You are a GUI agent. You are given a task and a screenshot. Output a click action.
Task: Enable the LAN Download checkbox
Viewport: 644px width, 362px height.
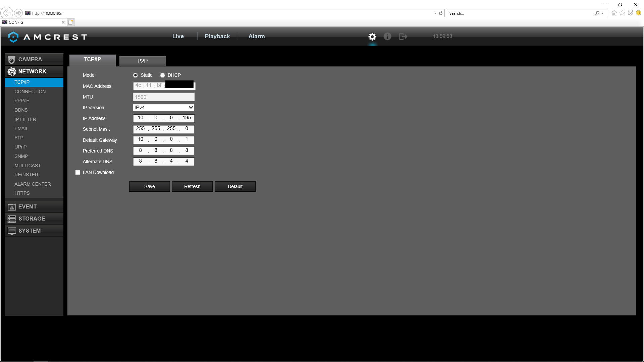78,173
